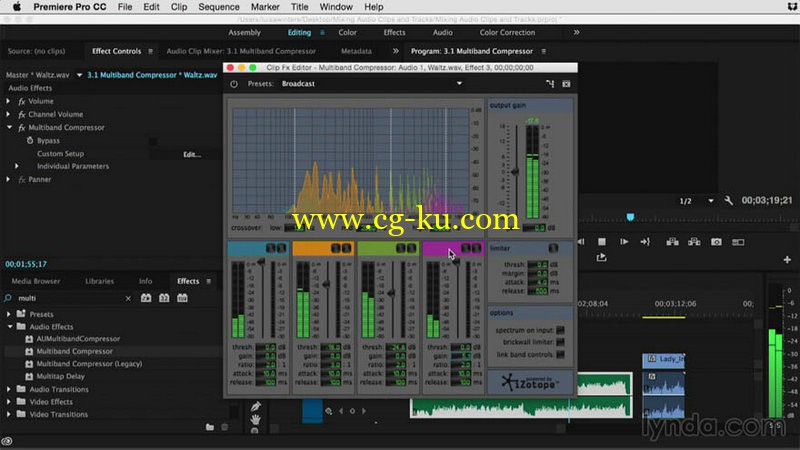Toggle the second button on the blue band header
The width and height of the screenshot is (800, 450).
[281, 248]
